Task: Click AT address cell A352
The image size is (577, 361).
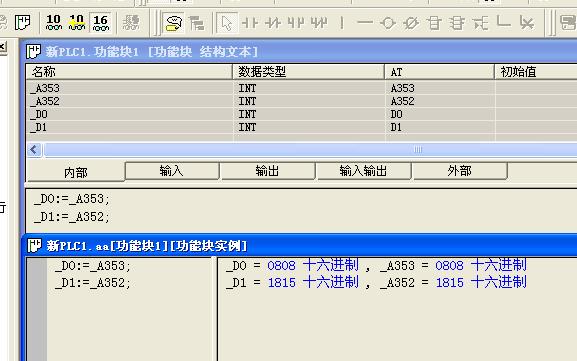Action: tap(403, 101)
